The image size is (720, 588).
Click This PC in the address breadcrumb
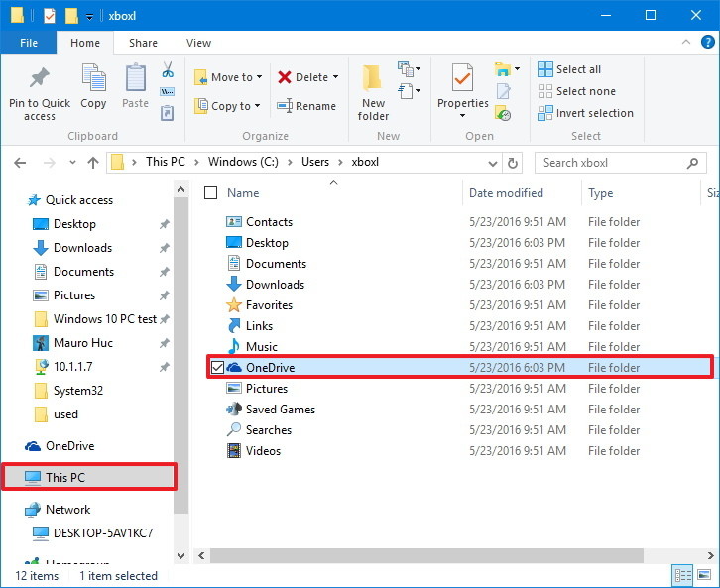(x=166, y=162)
